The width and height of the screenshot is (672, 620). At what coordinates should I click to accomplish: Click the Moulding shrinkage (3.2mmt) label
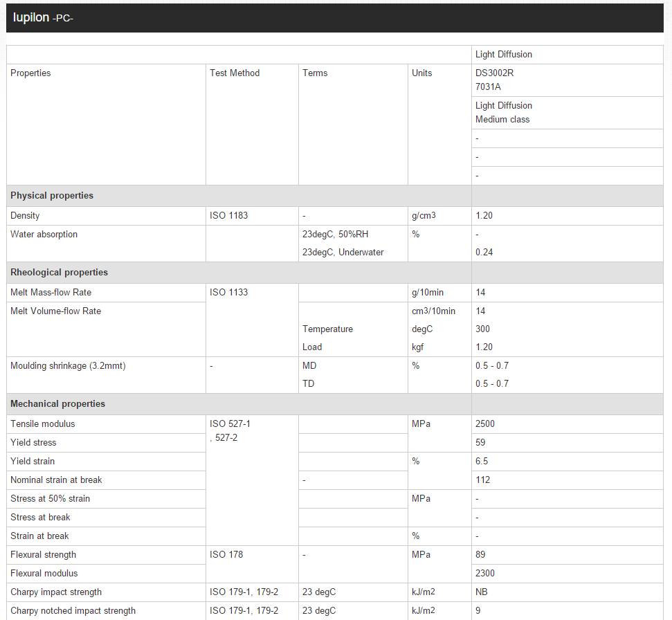point(68,366)
